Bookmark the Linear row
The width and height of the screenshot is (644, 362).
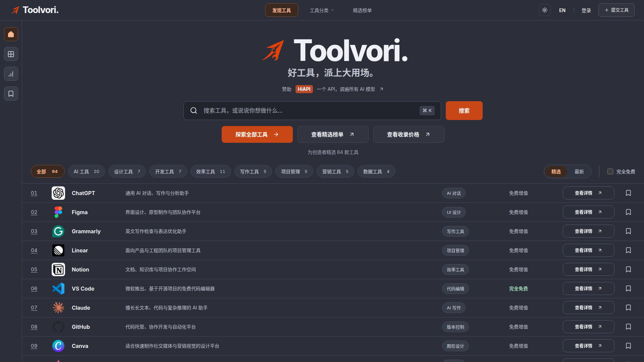coord(629,250)
